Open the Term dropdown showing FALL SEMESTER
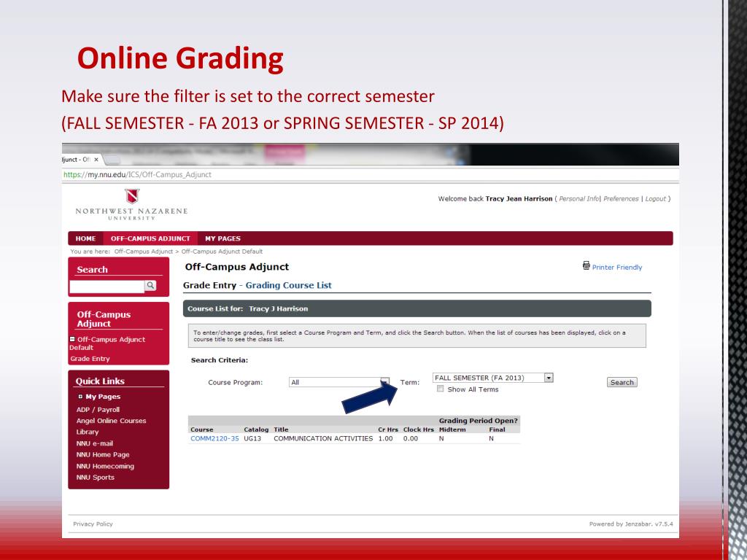747x560 pixels. (493, 378)
